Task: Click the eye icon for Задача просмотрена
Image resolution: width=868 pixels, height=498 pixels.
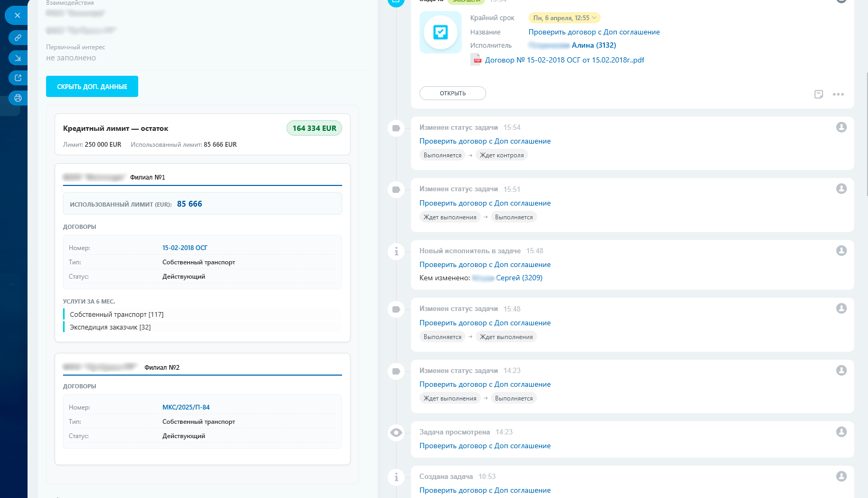Action: (396, 432)
